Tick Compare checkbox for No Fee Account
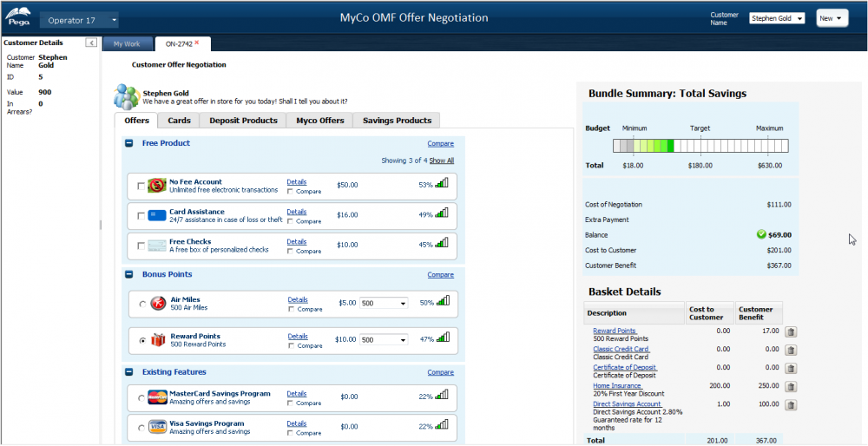Screen dimensions: 868x446 click(x=291, y=192)
